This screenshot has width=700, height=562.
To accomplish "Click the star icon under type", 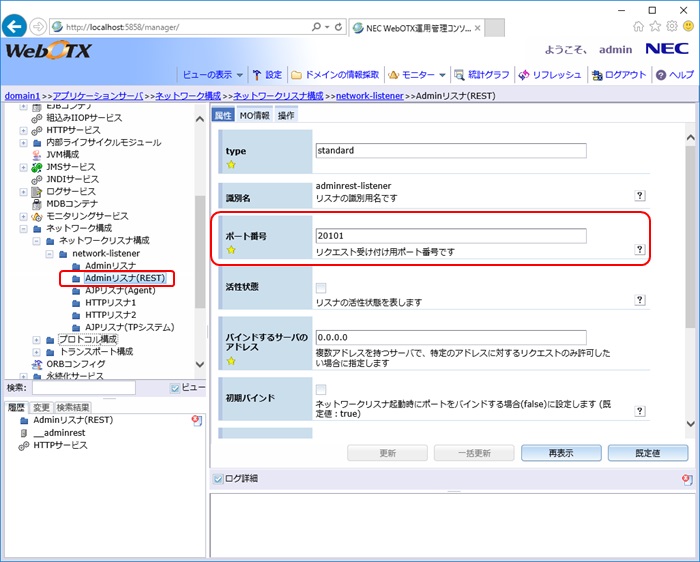I will 231,164.
